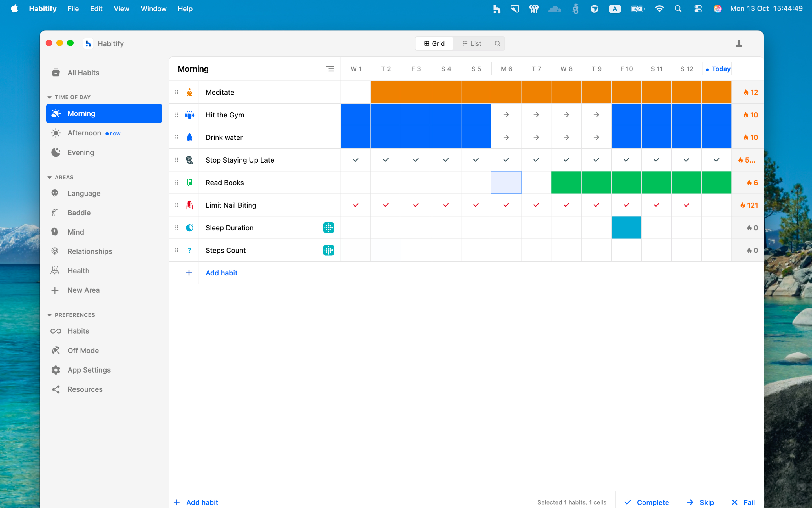812x508 pixels.
Task: Open All Habits in sidebar
Action: click(x=104, y=73)
